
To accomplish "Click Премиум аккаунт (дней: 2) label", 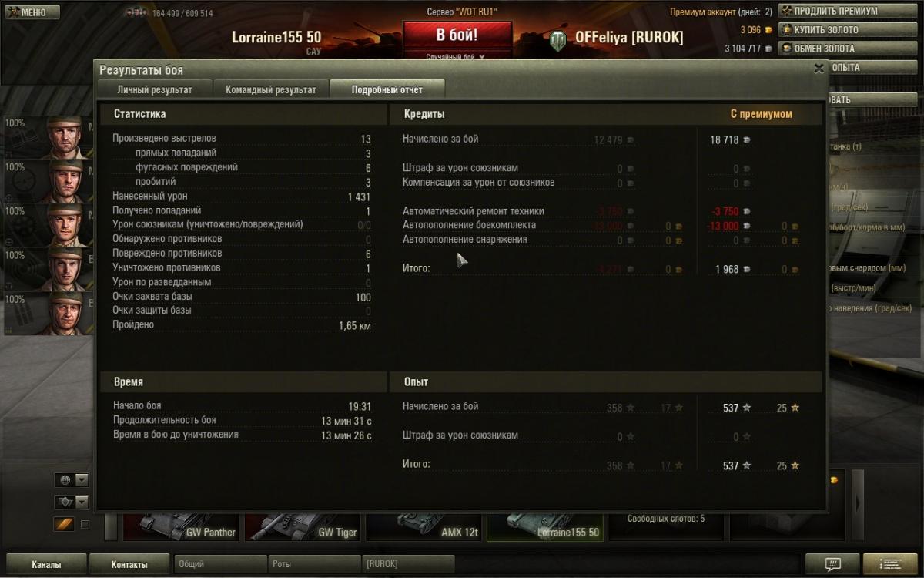I will [721, 12].
